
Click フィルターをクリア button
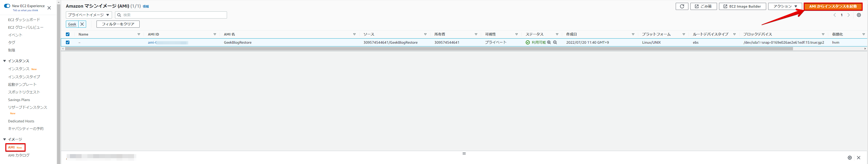pos(118,24)
